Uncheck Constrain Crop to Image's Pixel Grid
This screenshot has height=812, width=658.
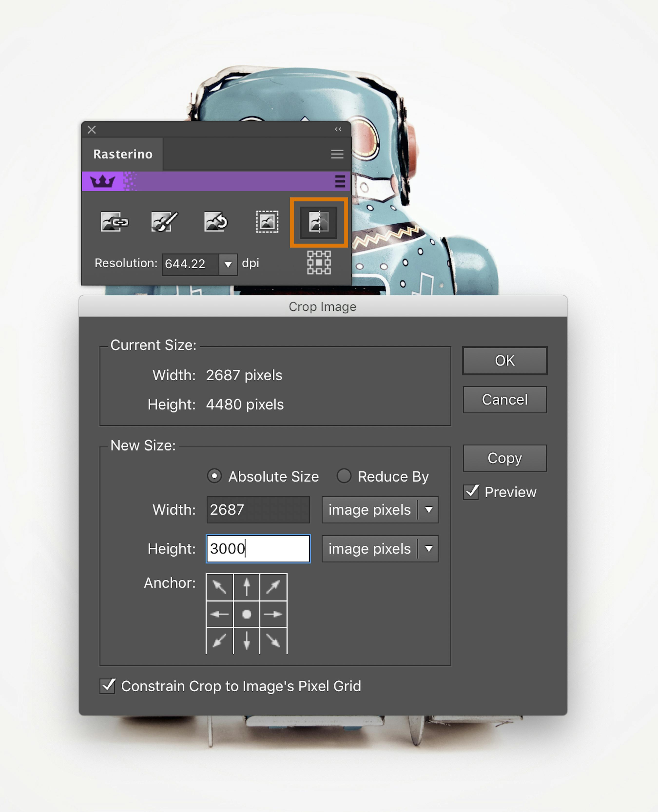tap(107, 686)
